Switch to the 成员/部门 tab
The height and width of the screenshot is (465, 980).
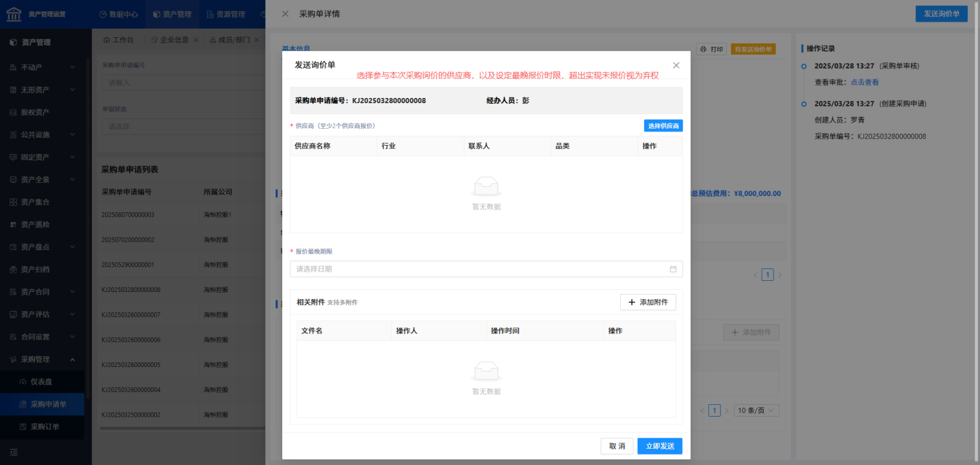pyautogui.click(x=230, y=40)
